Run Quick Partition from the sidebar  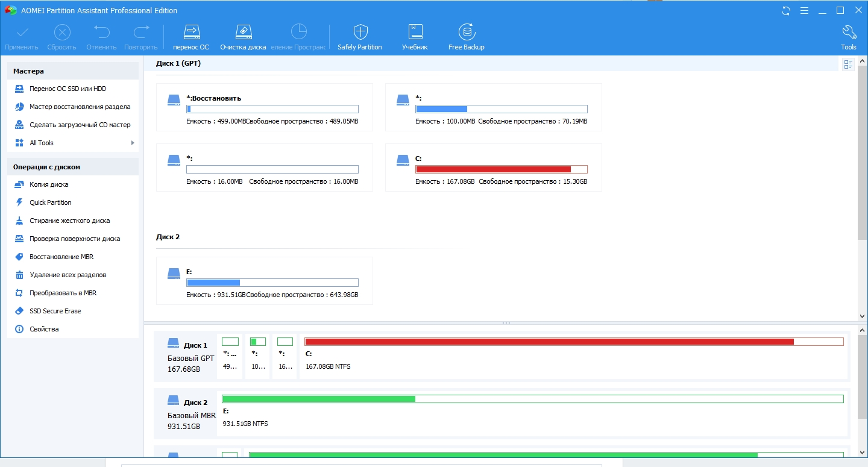72,202
